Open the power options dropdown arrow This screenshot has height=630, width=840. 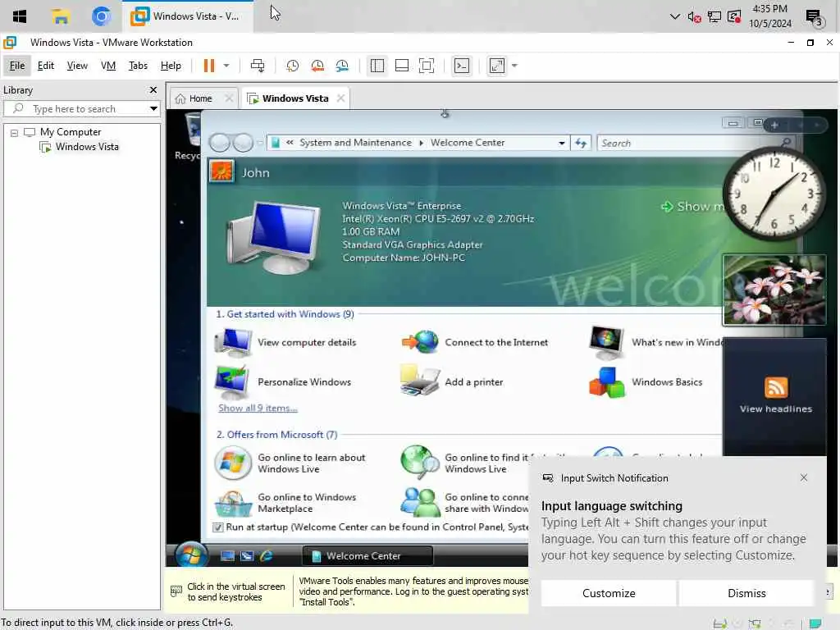coord(226,66)
